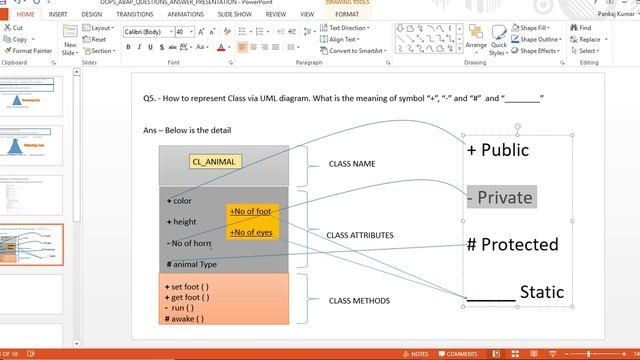Open the DESIGN ribbon tab
Screen dimensions: 640x360
coord(91,14)
